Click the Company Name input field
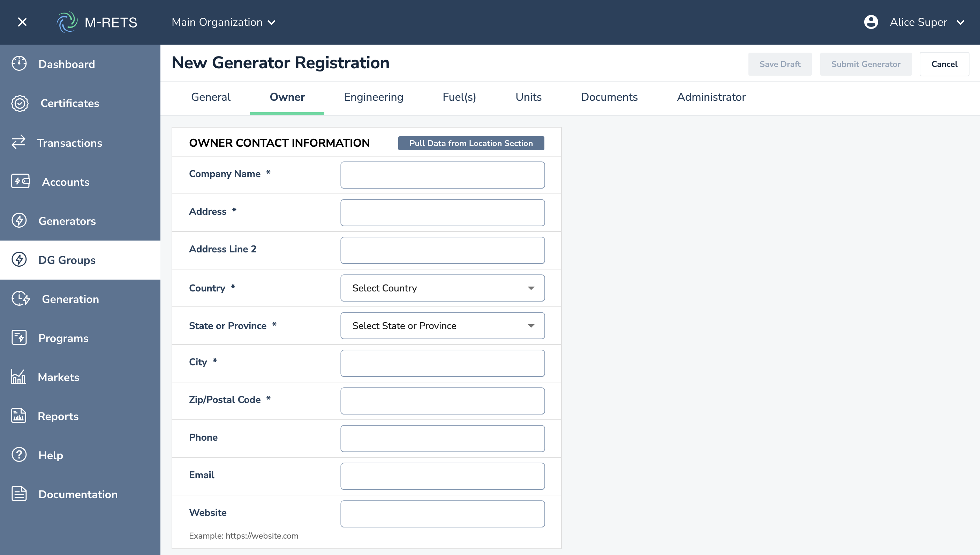 click(442, 175)
